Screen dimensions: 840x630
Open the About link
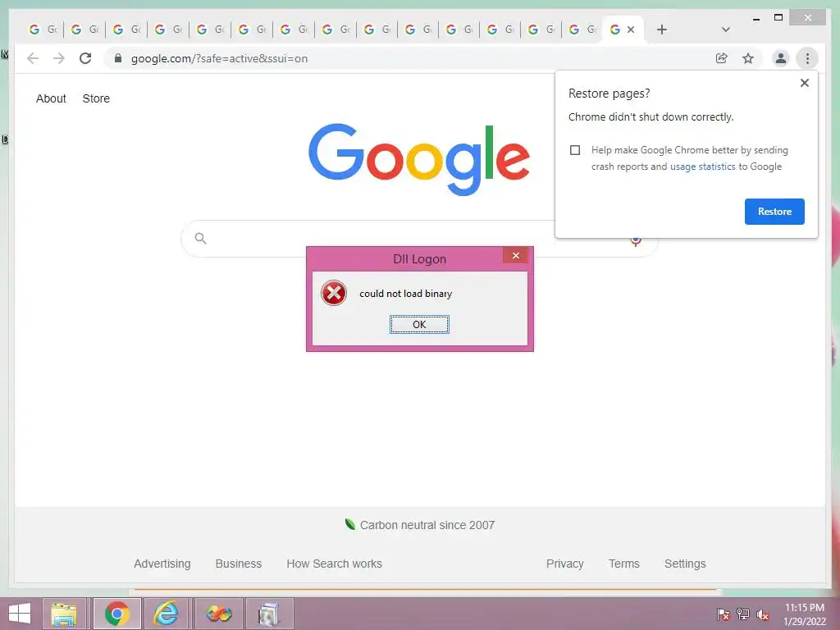[51, 98]
